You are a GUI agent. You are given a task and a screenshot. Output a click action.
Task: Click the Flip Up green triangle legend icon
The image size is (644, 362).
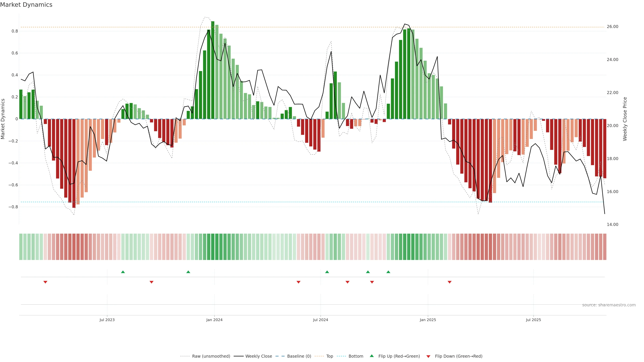[372, 356]
